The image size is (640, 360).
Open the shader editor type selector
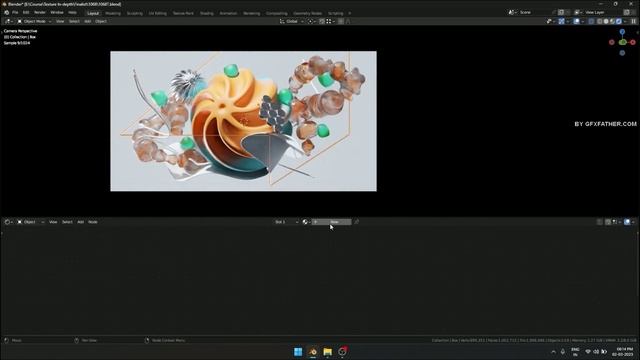8,222
